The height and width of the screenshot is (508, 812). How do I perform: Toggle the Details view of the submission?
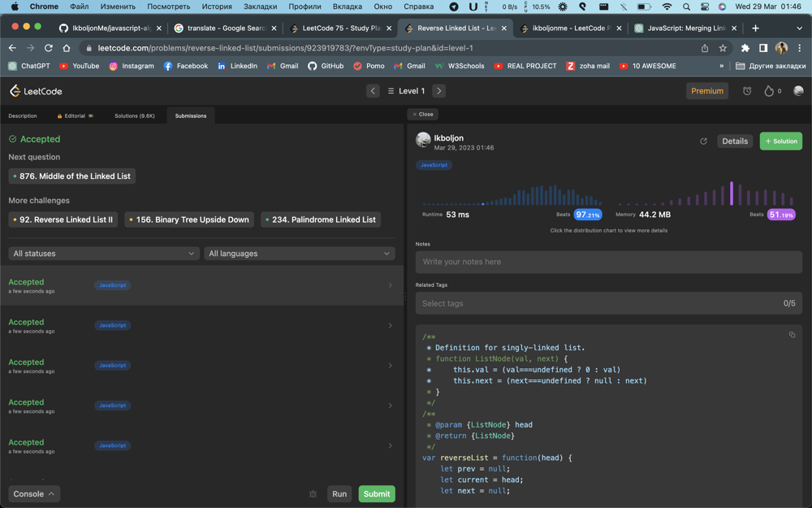(x=734, y=141)
